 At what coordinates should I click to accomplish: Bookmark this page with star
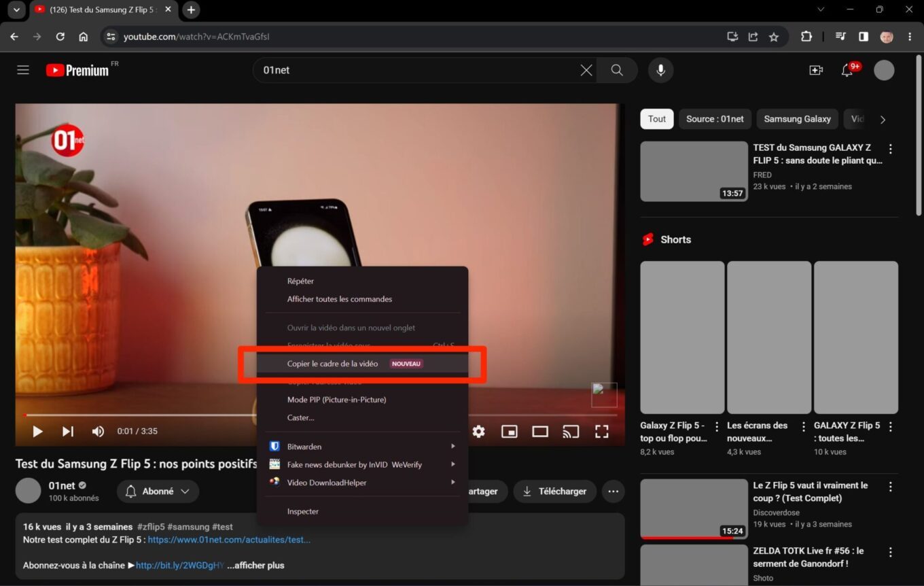coord(774,37)
